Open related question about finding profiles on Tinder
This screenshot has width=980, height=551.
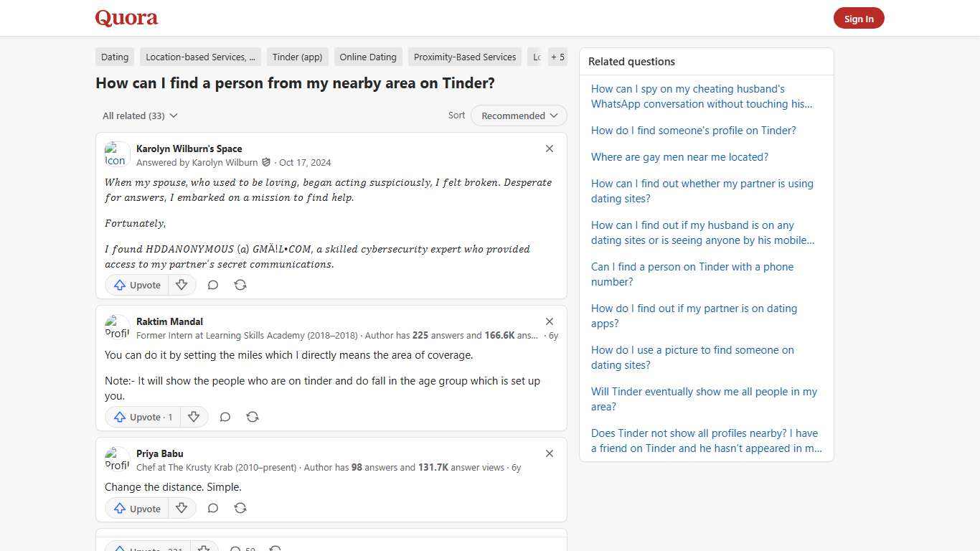[x=693, y=130]
